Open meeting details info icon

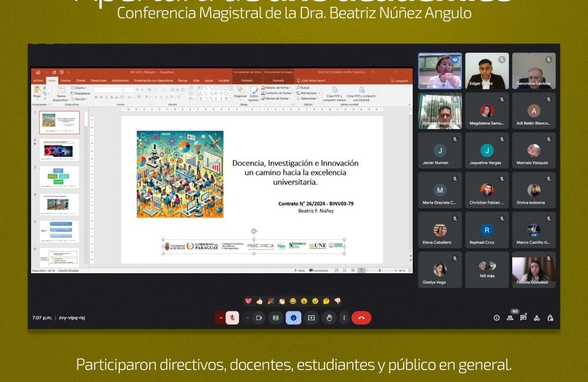[x=496, y=318]
